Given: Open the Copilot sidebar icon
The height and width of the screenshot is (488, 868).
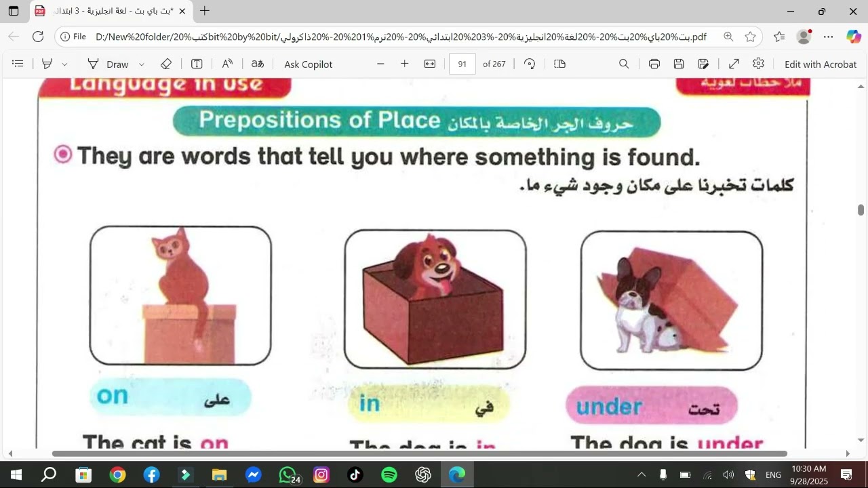Looking at the screenshot, I should pos(854,37).
